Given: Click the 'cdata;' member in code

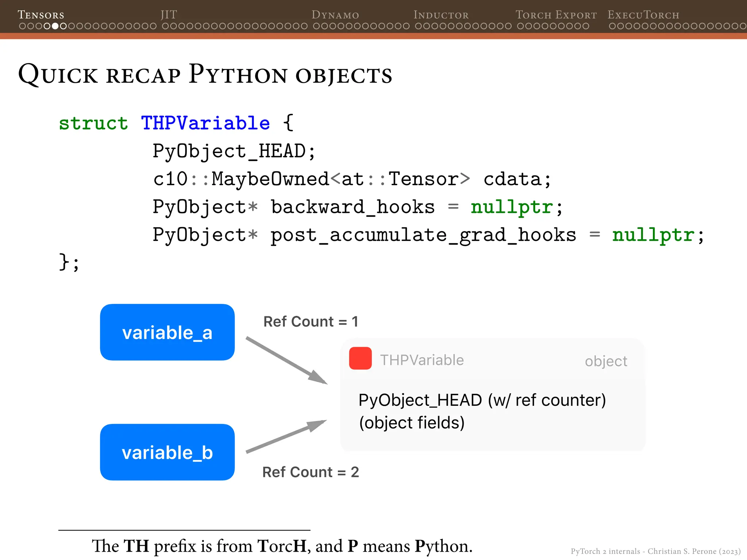Looking at the screenshot, I should [x=517, y=179].
